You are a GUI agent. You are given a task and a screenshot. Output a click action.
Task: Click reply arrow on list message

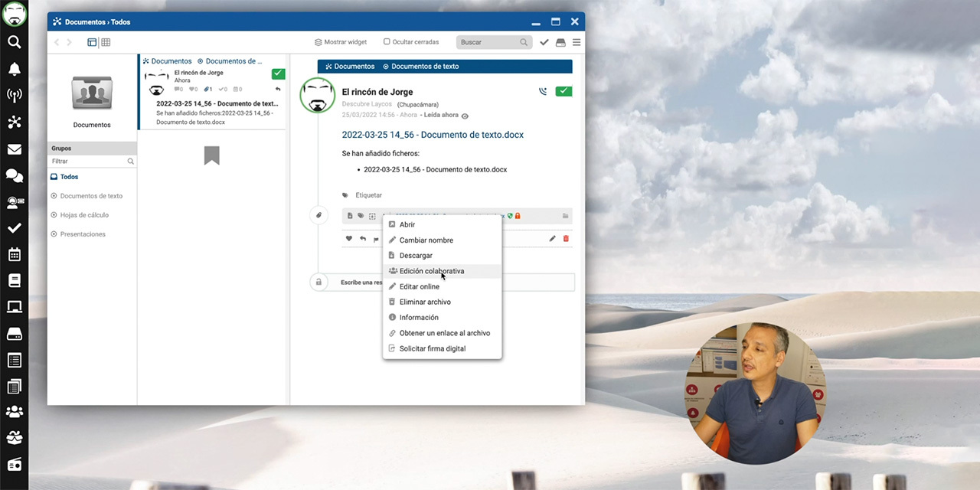pyautogui.click(x=278, y=90)
